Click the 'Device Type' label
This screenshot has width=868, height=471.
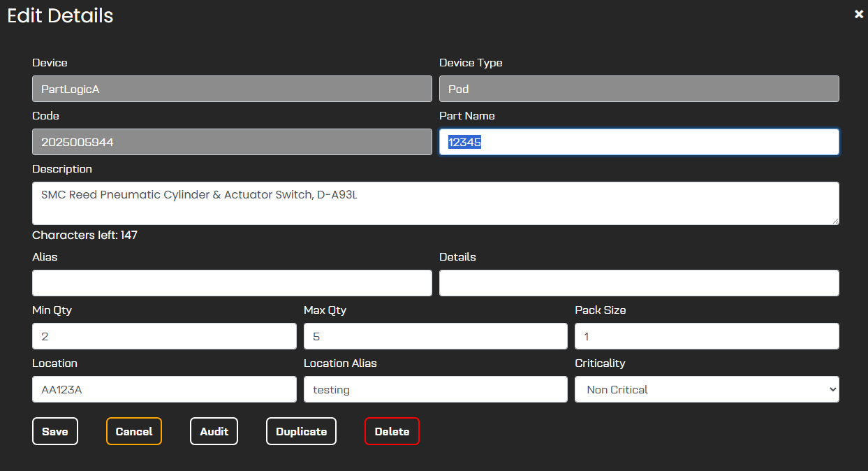tap(471, 63)
